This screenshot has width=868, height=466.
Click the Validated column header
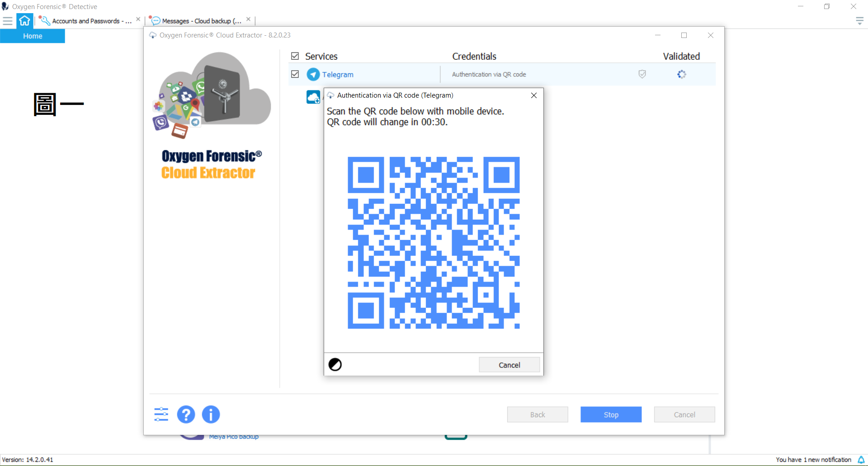coord(681,56)
